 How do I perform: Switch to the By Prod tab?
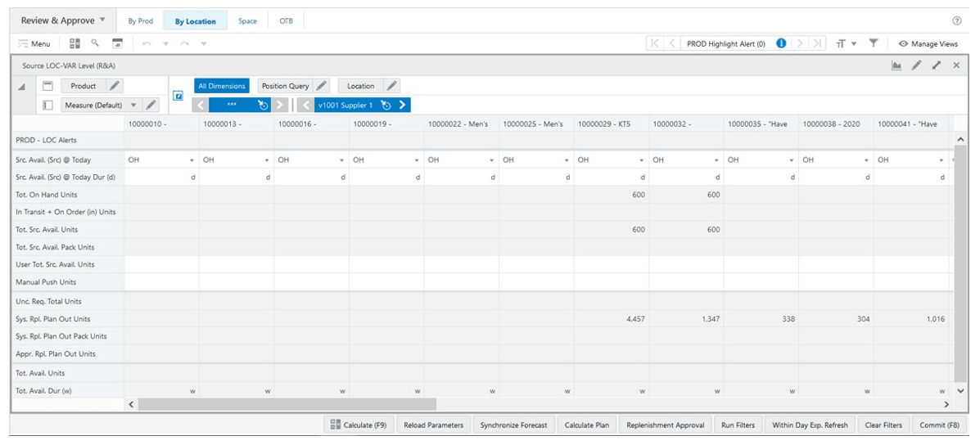coord(141,20)
